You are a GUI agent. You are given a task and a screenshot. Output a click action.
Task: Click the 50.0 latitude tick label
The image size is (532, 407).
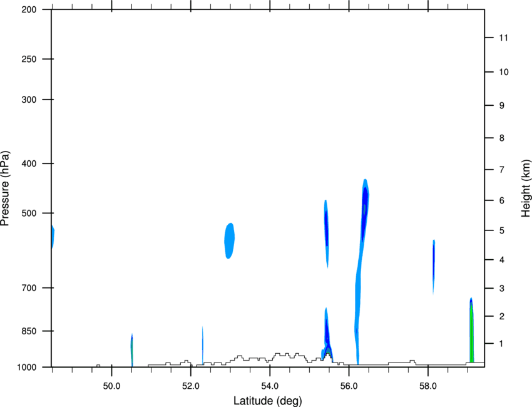pyautogui.click(x=111, y=386)
